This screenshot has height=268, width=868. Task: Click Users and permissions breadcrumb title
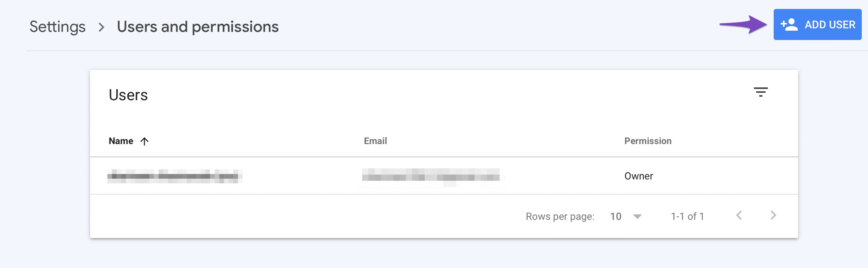(x=198, y=27)
